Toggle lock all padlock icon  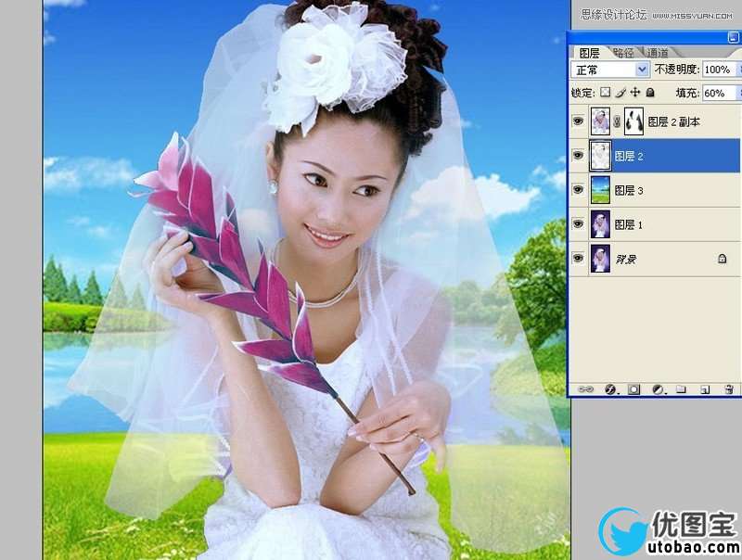coord(650,92)
